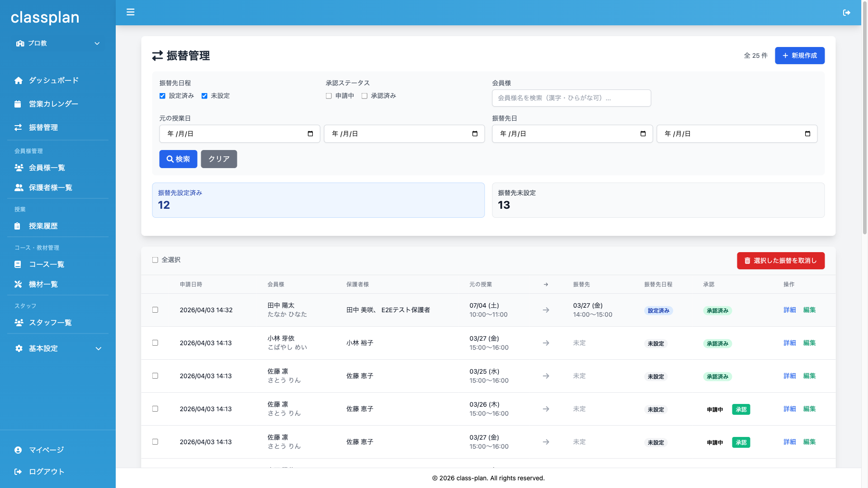
Task: Enable the 申請中 approval status checkbox
Action: pos(329,95)
